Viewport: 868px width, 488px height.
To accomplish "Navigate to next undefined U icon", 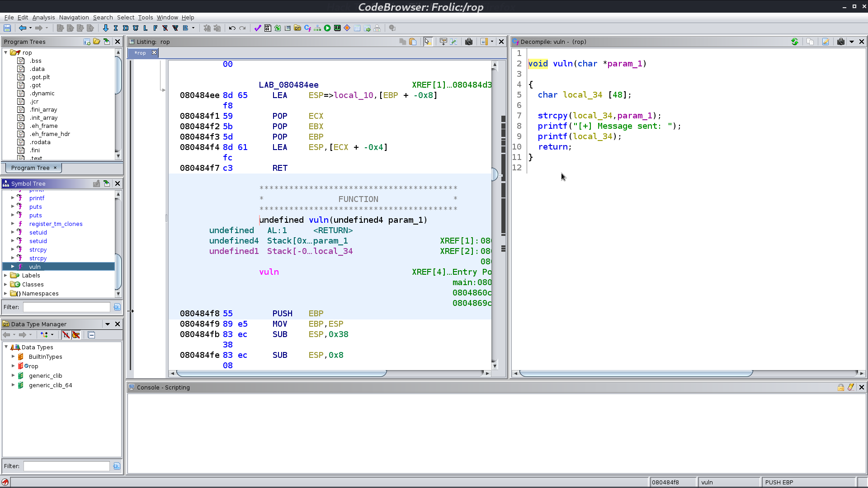I will tap(136, 28).
